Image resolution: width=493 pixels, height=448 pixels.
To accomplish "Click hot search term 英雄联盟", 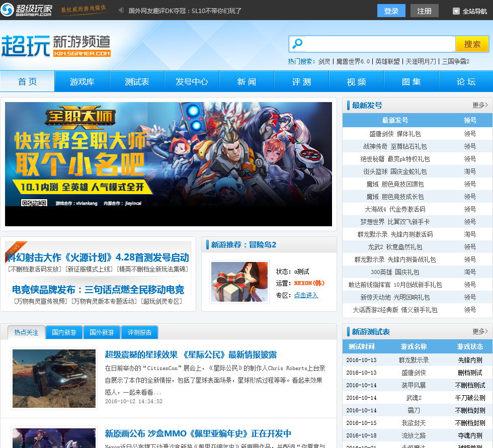I will 387,61.
